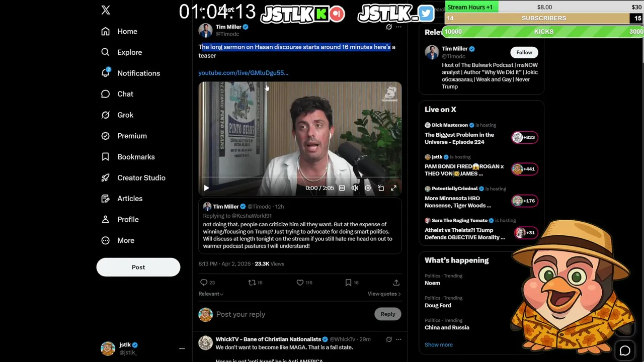Open Grok from the sidebar
644x362 pixels.
tap(117, 115)
